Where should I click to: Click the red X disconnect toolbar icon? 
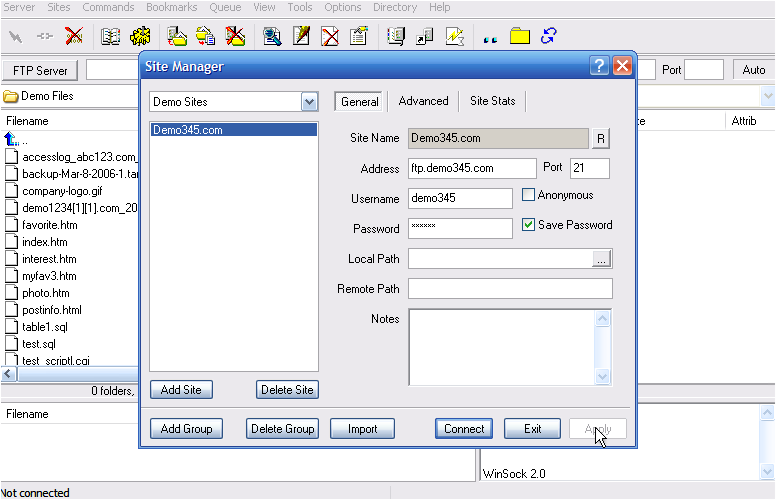point(74,37)
